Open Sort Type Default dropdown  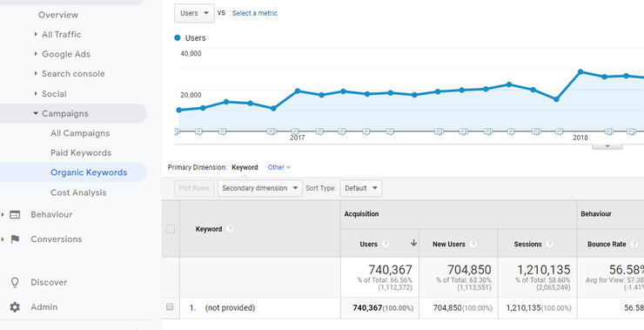tap(361, 188)
